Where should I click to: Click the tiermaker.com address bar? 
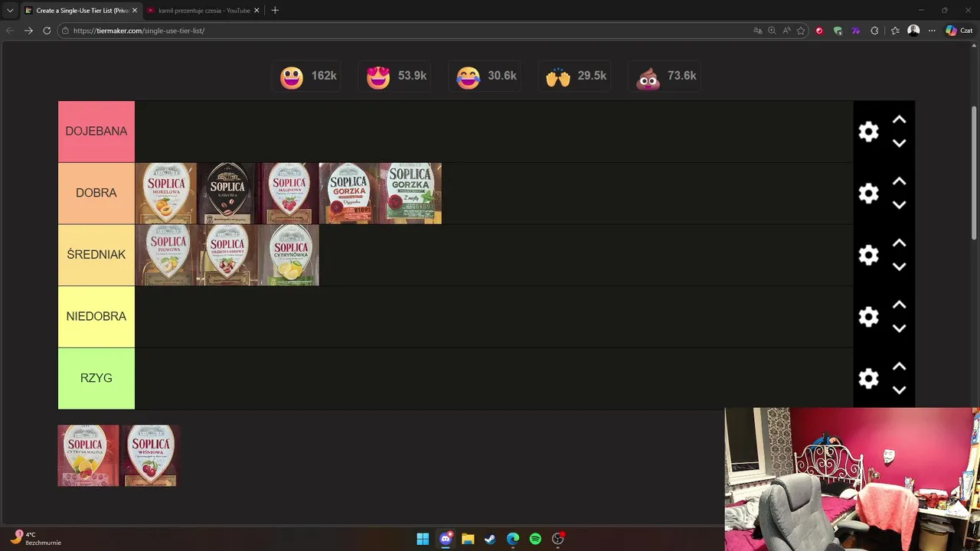(x=406, y=31)
